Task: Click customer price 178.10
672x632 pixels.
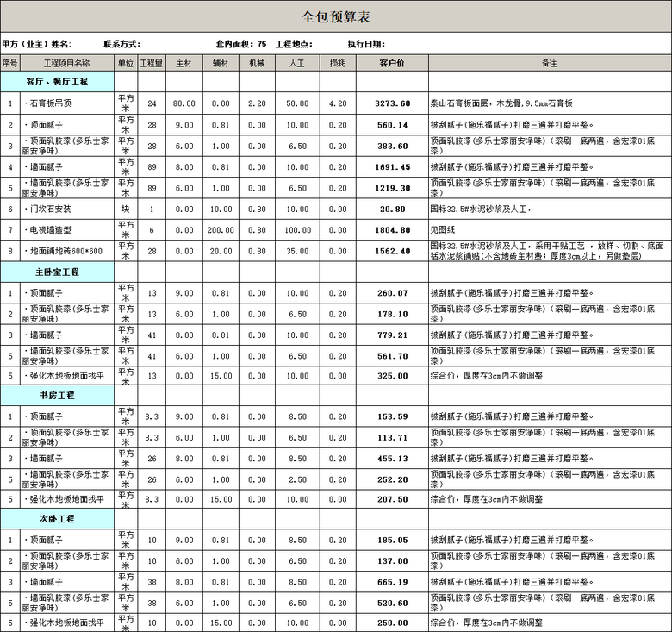Action: 392,315
